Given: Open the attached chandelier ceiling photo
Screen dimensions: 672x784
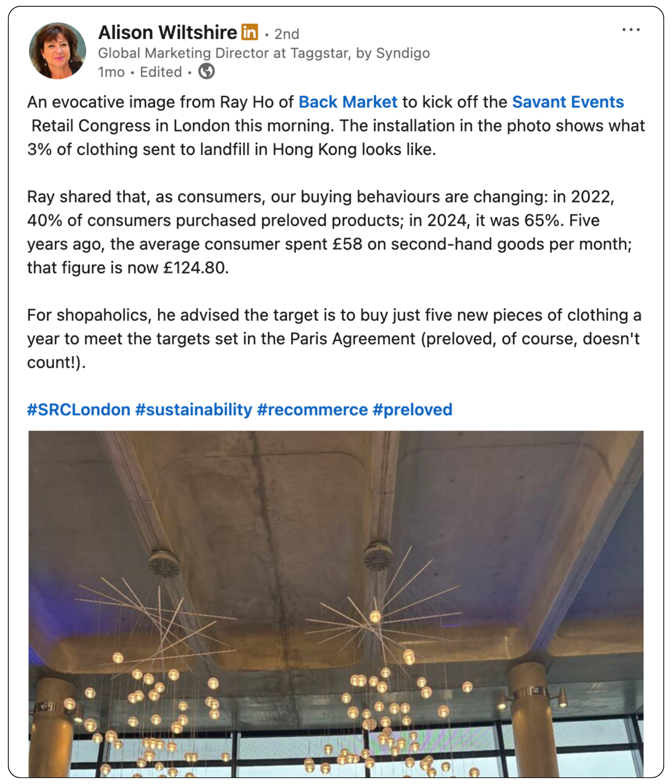Looking at the screenshot, I should tap(336, 604).
